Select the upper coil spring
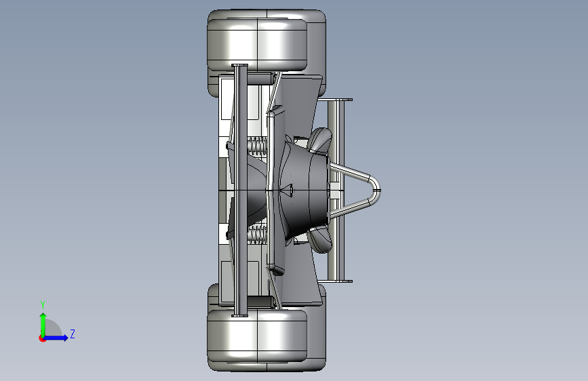The width and height of the screenshot is (588, 381). coord(257,146)
